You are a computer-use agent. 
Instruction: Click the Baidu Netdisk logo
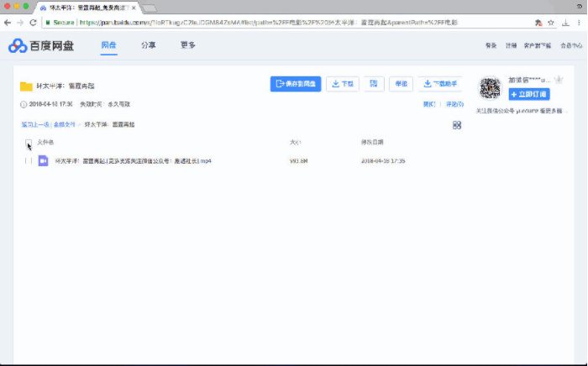[41, 45]
